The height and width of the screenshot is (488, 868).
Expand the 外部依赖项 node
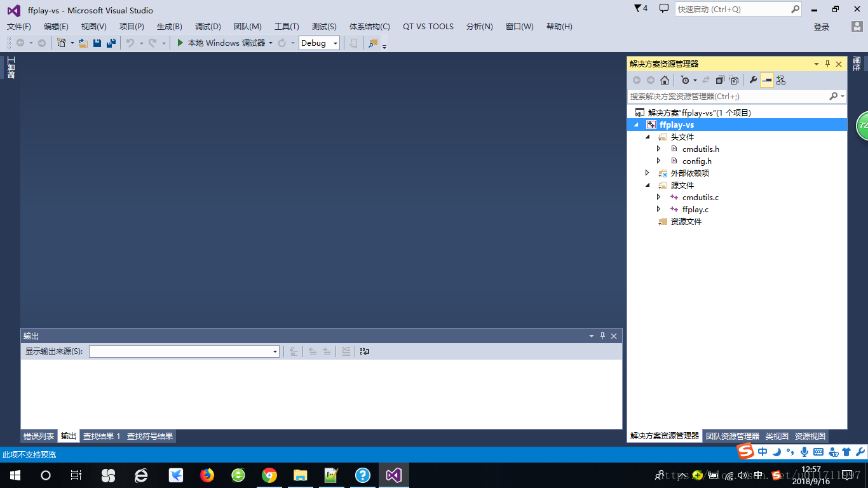648,173
